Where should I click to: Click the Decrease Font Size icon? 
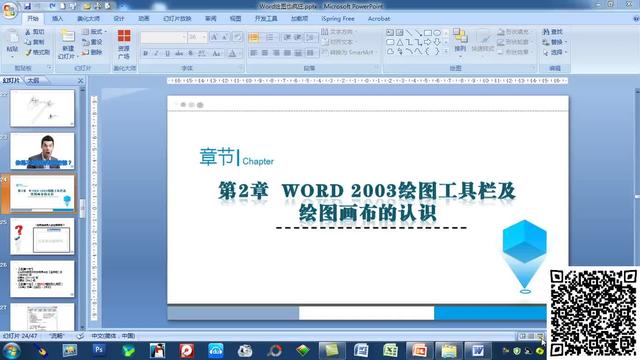pos(225,37)
